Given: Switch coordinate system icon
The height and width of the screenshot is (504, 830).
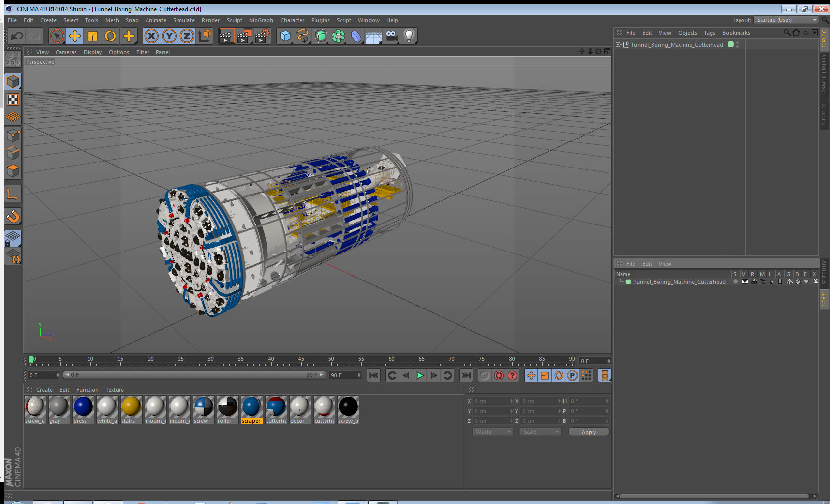Looking at the screenshot, I should pyautogui.click(x=205, y=36).
